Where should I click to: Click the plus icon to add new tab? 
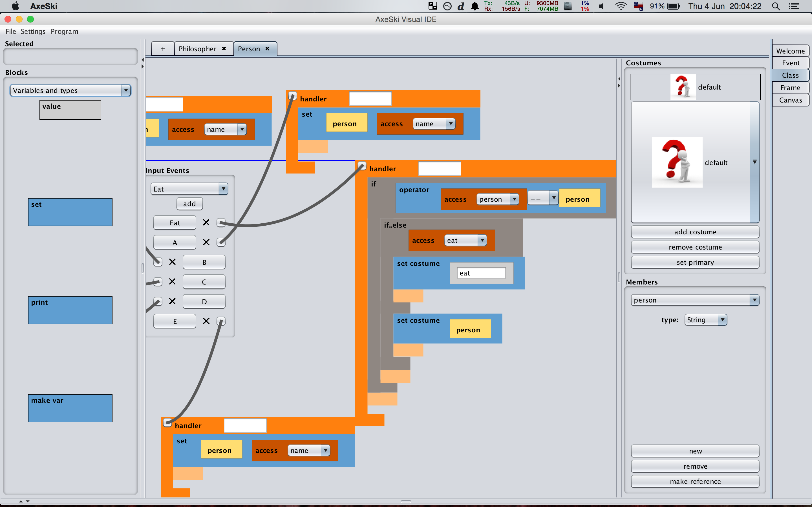pos(163,49)
